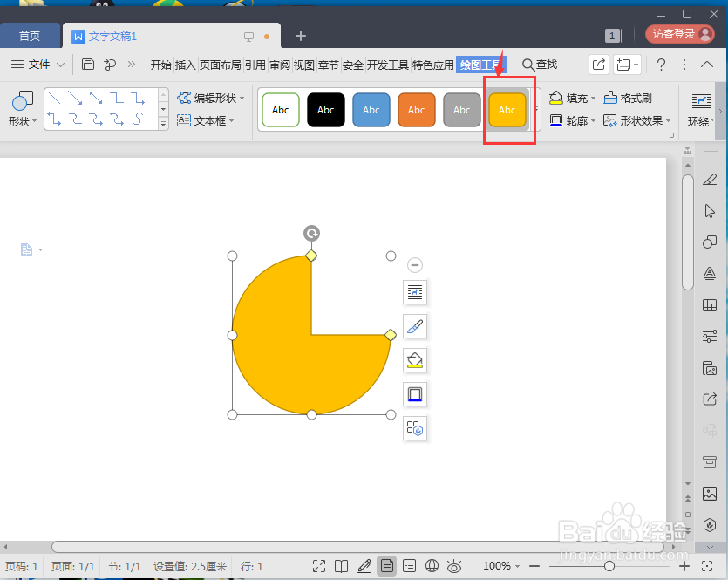Click the rotate handle above shape
The image size is (728, 580).
pyautogui.click(x=311, y=233)
